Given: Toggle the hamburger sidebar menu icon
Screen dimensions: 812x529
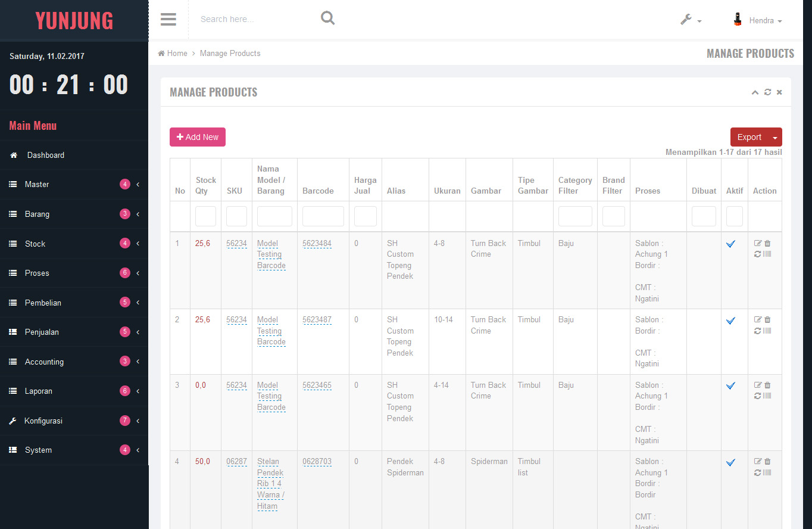Looking at the screenshot, I should pos(168,20).
